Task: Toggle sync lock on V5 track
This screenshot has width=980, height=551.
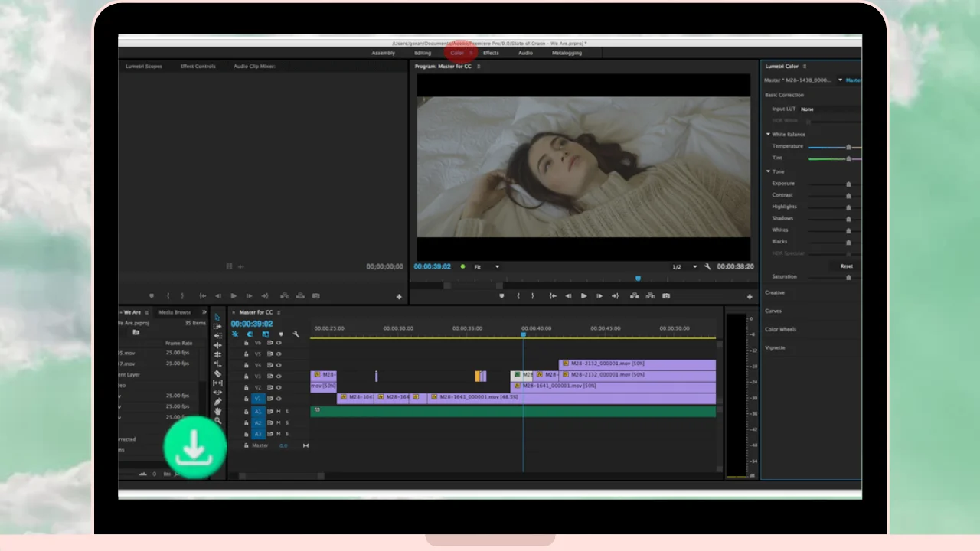Action: coord(270,354)
